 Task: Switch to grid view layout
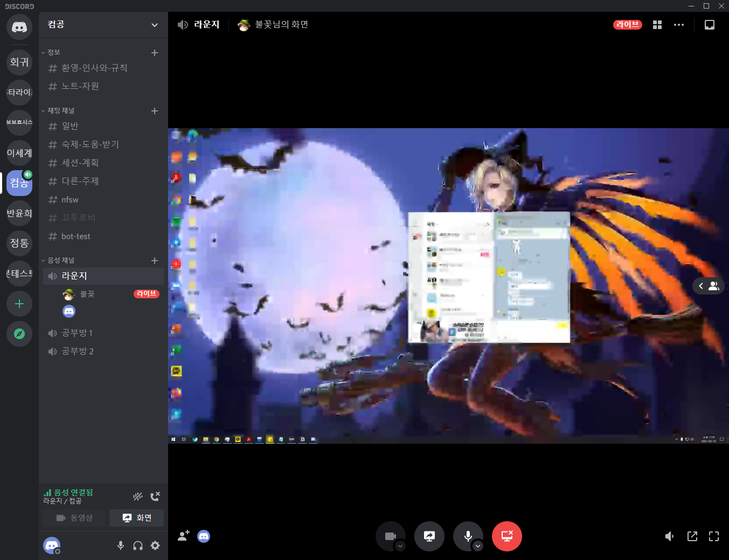point(657,25)
